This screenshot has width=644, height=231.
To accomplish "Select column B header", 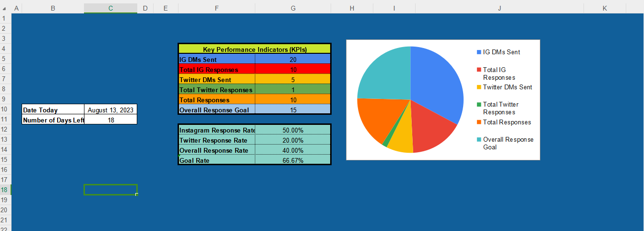I will pos(53,8).
